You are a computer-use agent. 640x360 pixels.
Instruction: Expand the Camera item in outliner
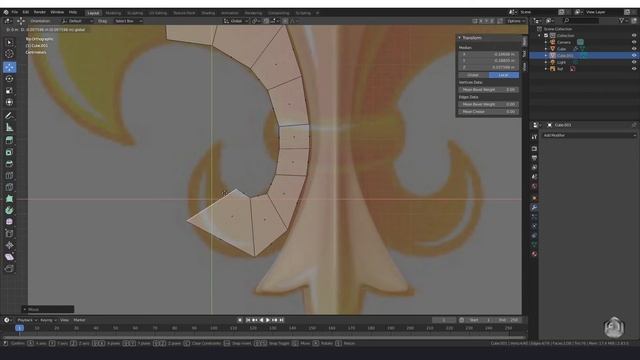click(x=546, y=42)
